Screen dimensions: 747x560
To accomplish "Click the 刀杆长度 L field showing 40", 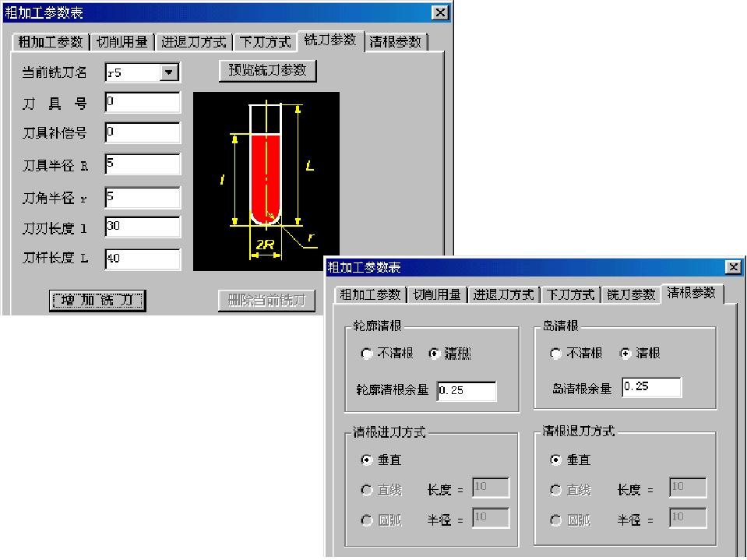I will point(142,259).
